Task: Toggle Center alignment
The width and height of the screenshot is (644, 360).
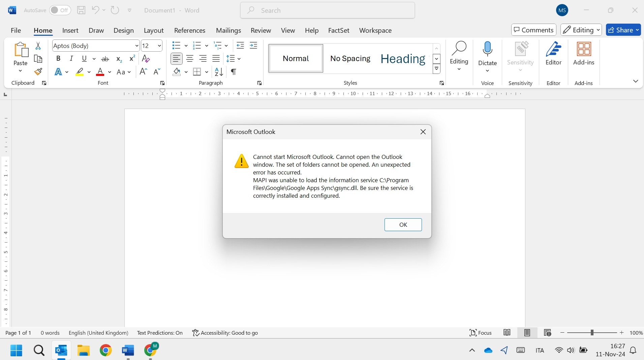Action: 190,58
